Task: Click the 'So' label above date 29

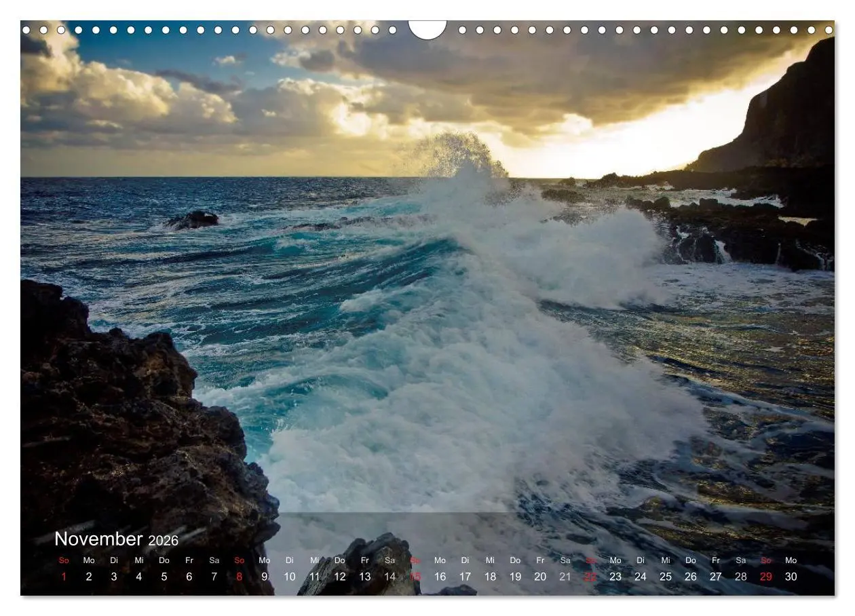Action: pos(766,560)
